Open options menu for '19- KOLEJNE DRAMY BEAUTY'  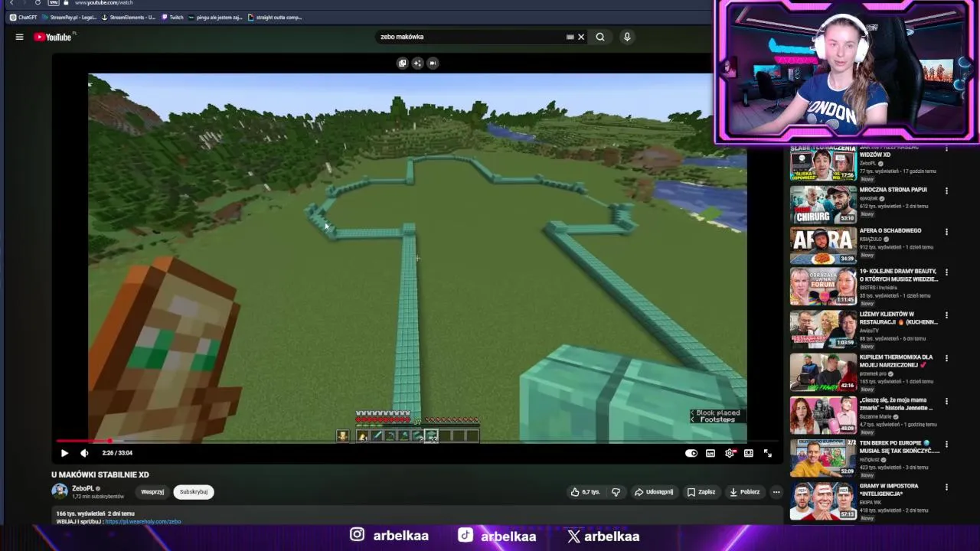click(946, 272)
